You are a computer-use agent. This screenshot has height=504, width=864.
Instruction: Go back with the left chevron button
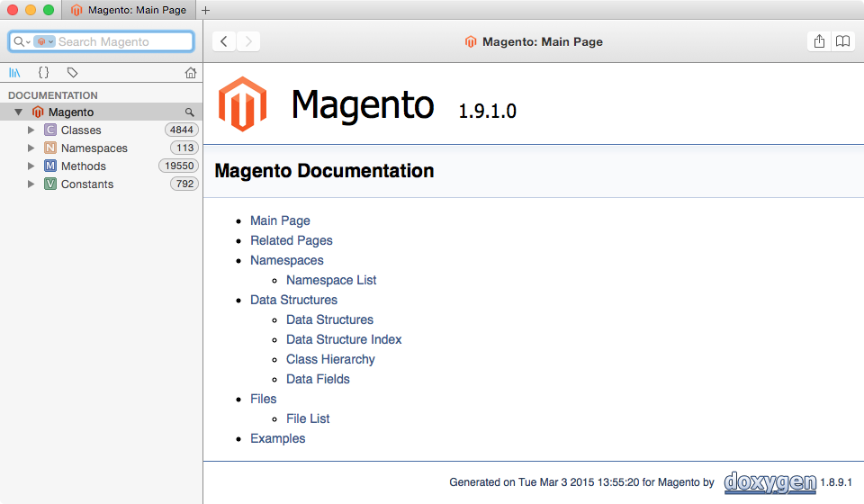tap(224, 41)
